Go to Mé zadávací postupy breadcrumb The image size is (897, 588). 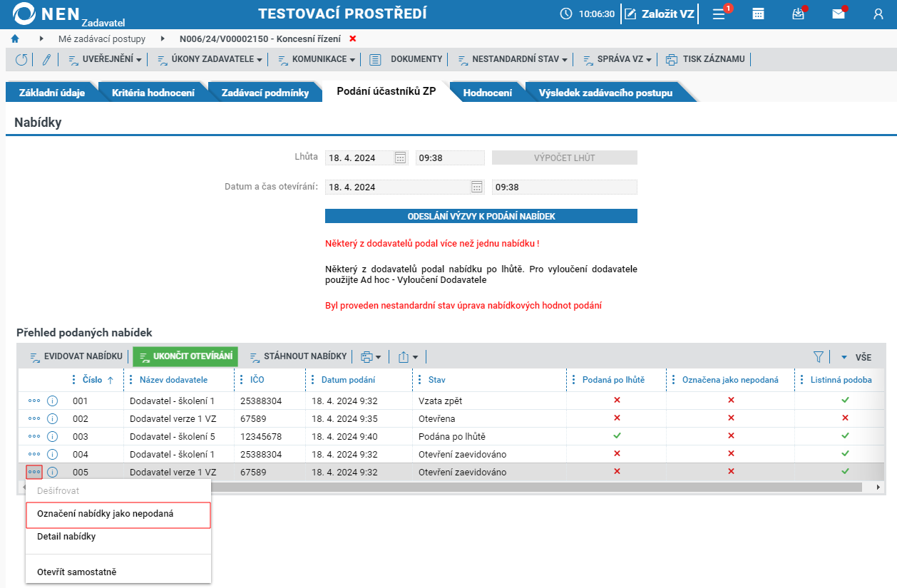(101, 38)
